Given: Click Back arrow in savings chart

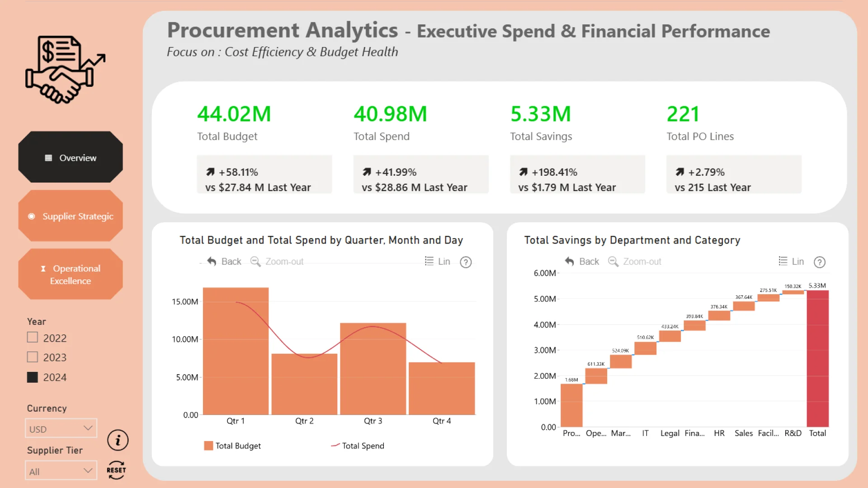Looking at the screenshot, I should click(570, 262).
